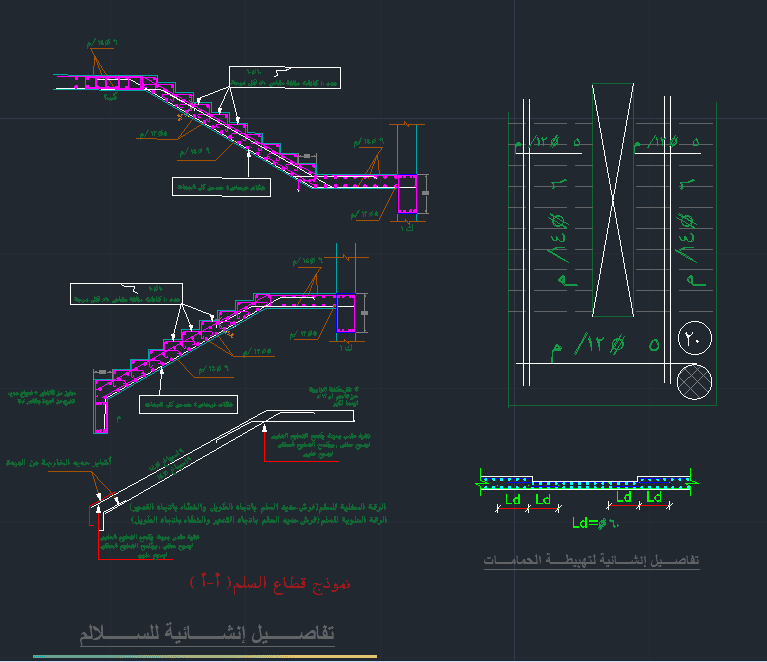Select the circle marked '٢٠' in the plan

tap(695, 338)
